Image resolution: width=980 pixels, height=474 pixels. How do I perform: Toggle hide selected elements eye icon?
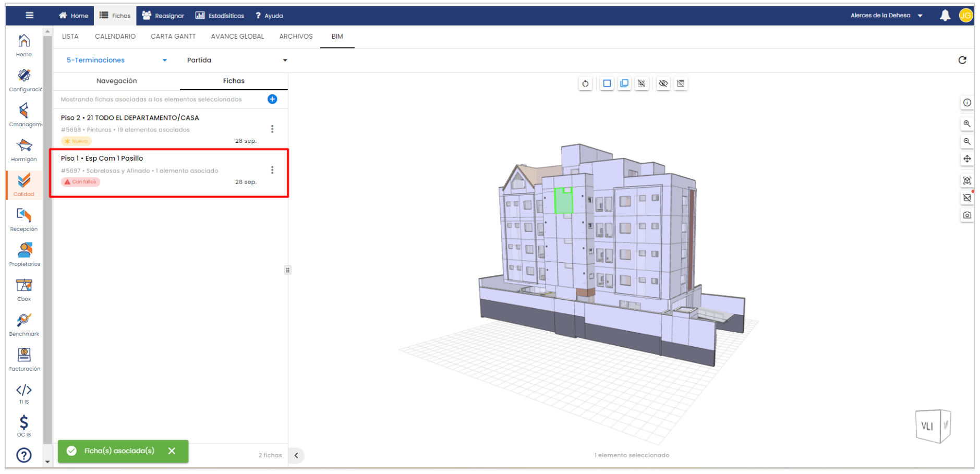[663, 83]
